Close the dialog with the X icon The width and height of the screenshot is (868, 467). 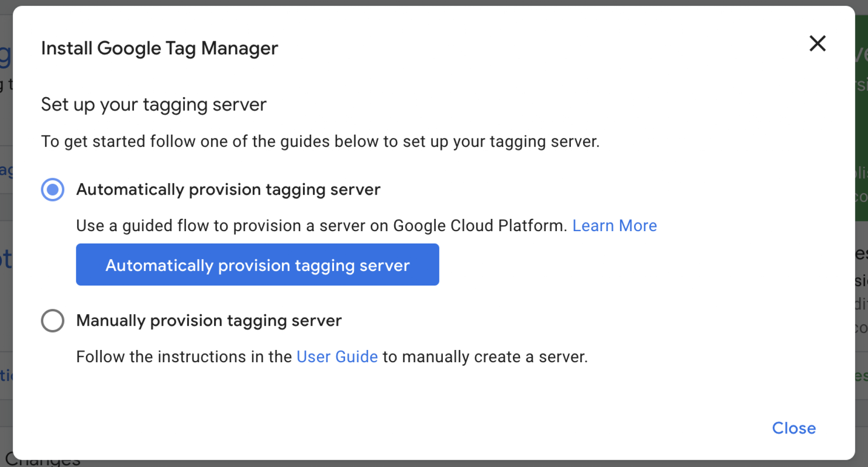(x=817, y=44)
